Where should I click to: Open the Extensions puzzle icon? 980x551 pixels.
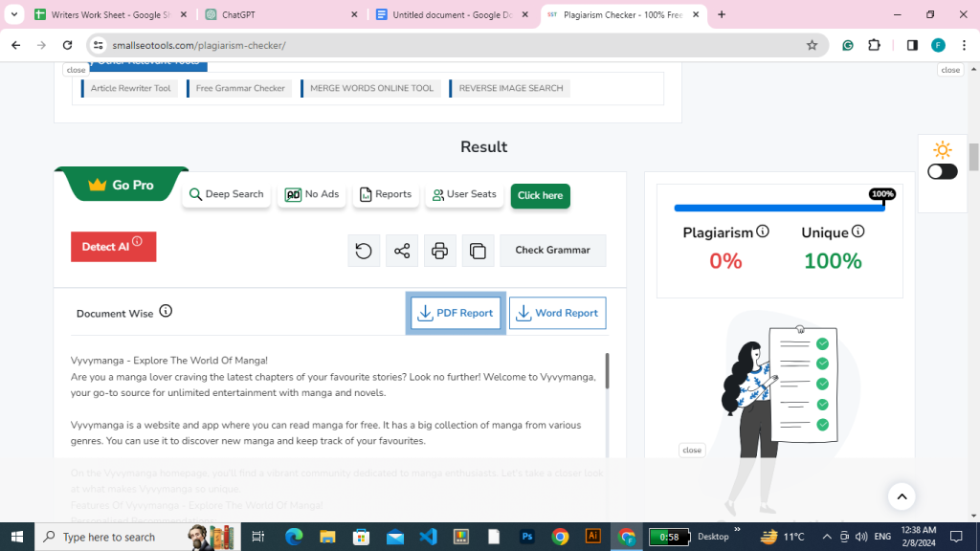pyautogui.click(x=875, y=45)
